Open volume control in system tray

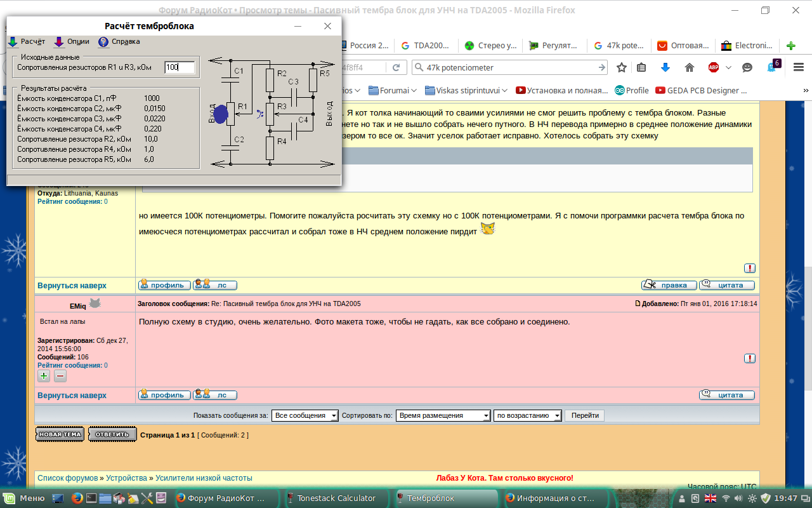pos(738,498)
